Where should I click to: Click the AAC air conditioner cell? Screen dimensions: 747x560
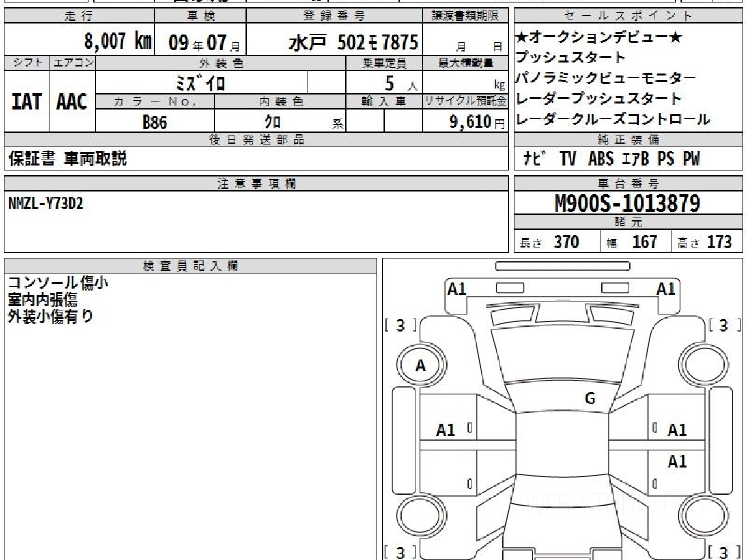tap(72, 101)
